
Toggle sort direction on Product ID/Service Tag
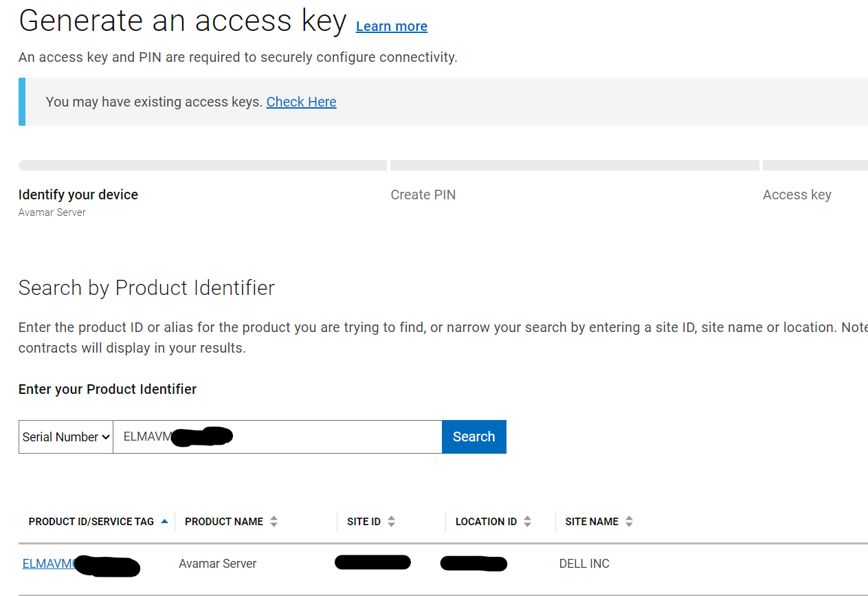click(x=164, y=521)
